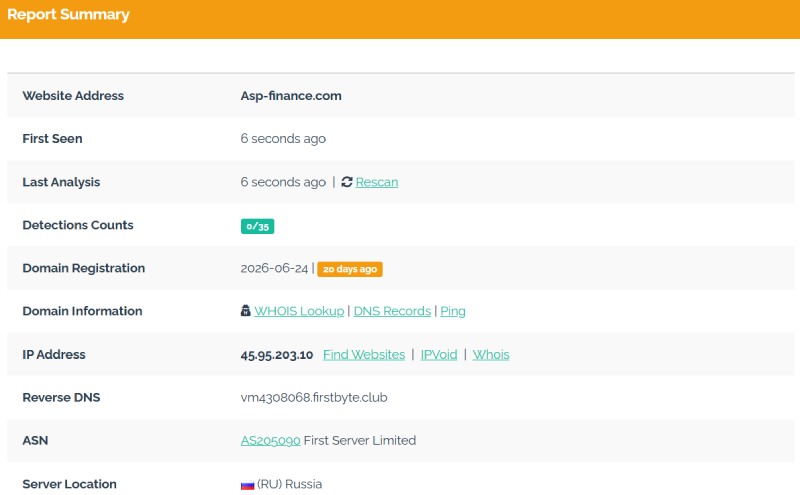800x495 pixels.
Task: Click the WHOIS Lookup detective icon
Action: pyautogui.click(x=245, y=310)
